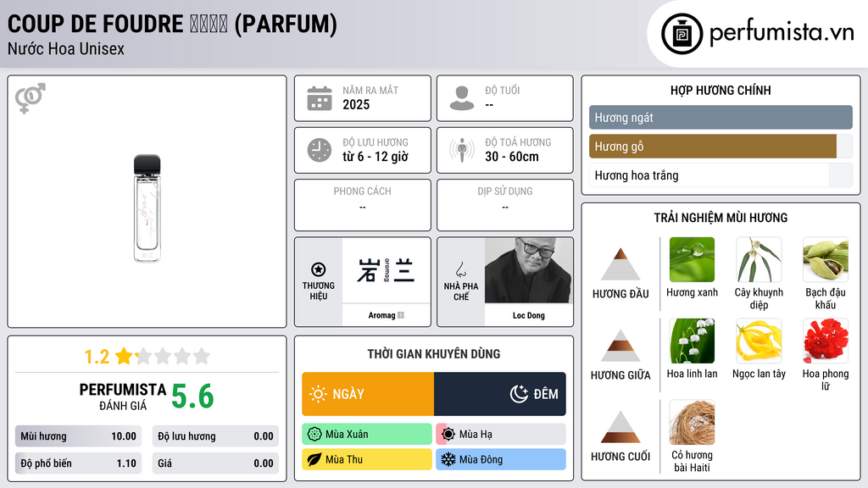Select the Ngày daytime bar

click(x=368, y=394)
